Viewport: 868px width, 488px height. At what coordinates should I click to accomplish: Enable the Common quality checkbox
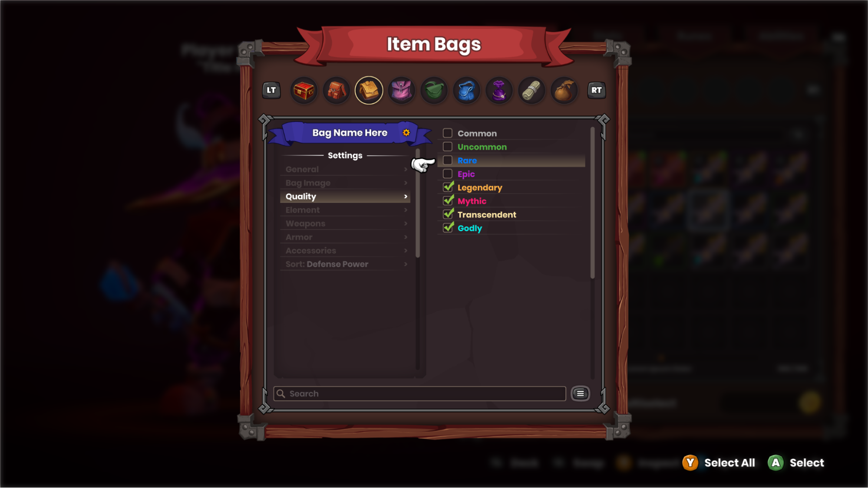448,133
